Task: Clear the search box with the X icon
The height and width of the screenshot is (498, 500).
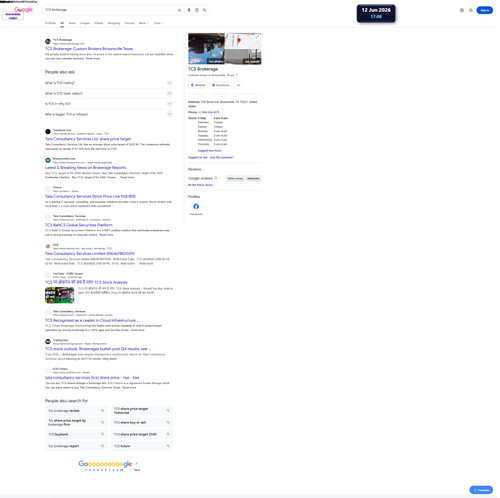Action: [x=179, y=10]
